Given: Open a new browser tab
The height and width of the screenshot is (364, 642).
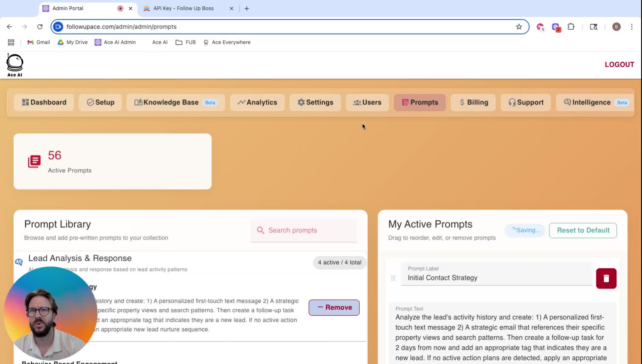Looking at the screenshot, I should 247,8.
